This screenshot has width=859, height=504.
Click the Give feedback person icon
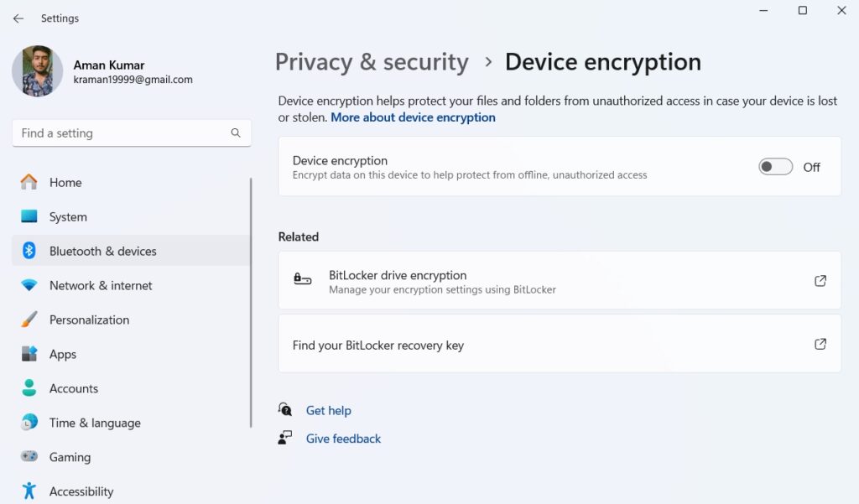tap(285, 438)
